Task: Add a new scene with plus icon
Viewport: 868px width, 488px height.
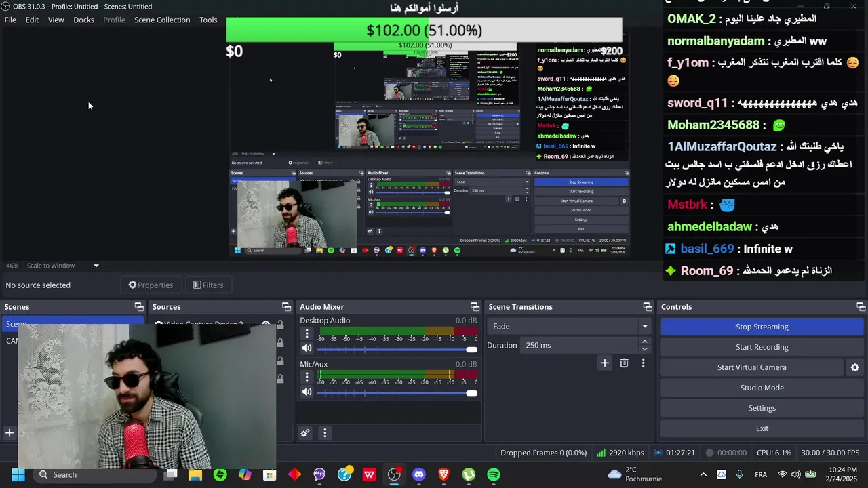Action: 9,433
